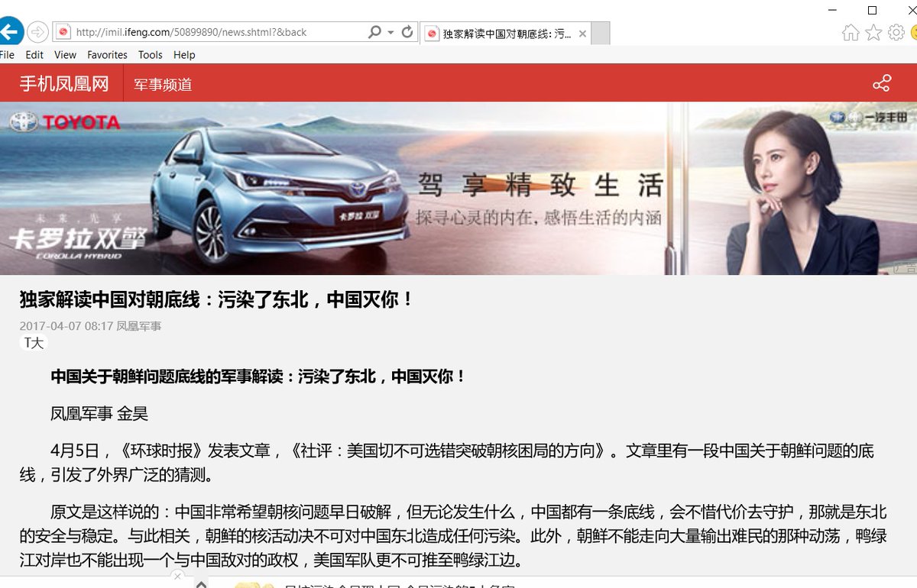
Task: Click the date text 2017-04-07 08:17
Action: coord(66,326)
